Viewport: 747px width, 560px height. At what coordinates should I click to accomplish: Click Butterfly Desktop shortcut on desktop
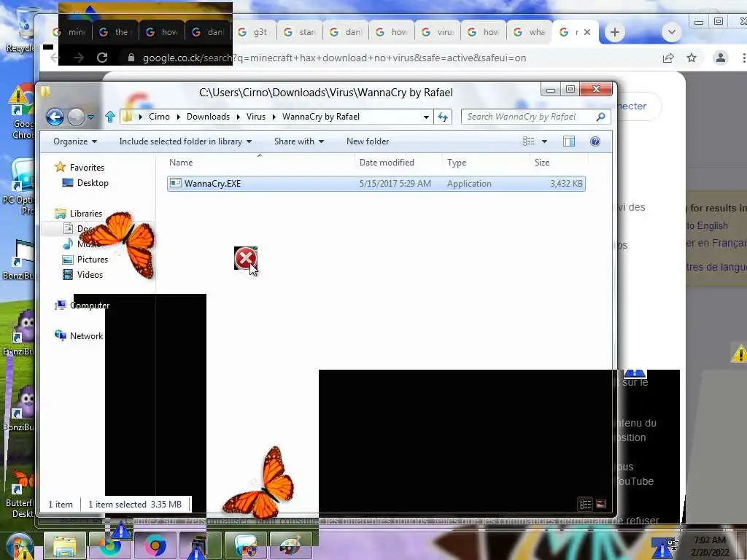coord(19,494)
